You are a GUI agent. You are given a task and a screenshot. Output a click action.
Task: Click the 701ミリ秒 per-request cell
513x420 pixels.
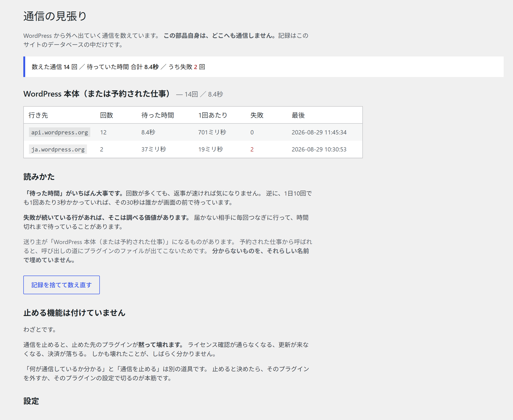[212, 132]
